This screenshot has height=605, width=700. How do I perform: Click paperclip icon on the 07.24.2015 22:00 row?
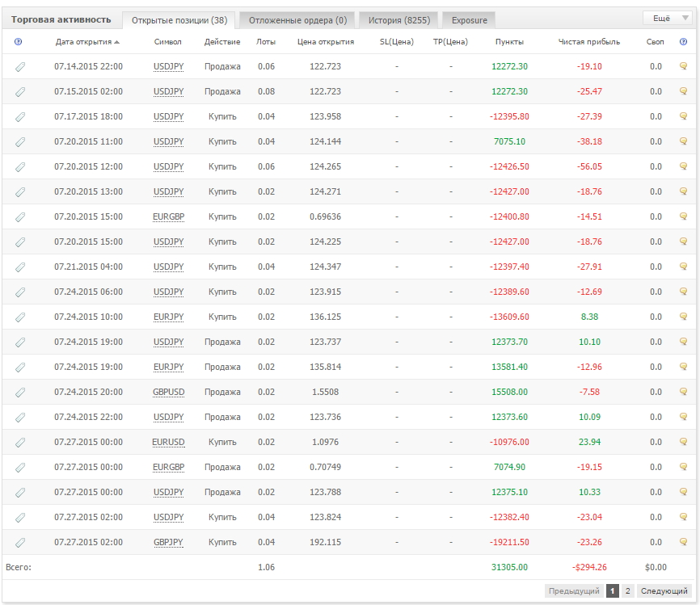(20, 417)
